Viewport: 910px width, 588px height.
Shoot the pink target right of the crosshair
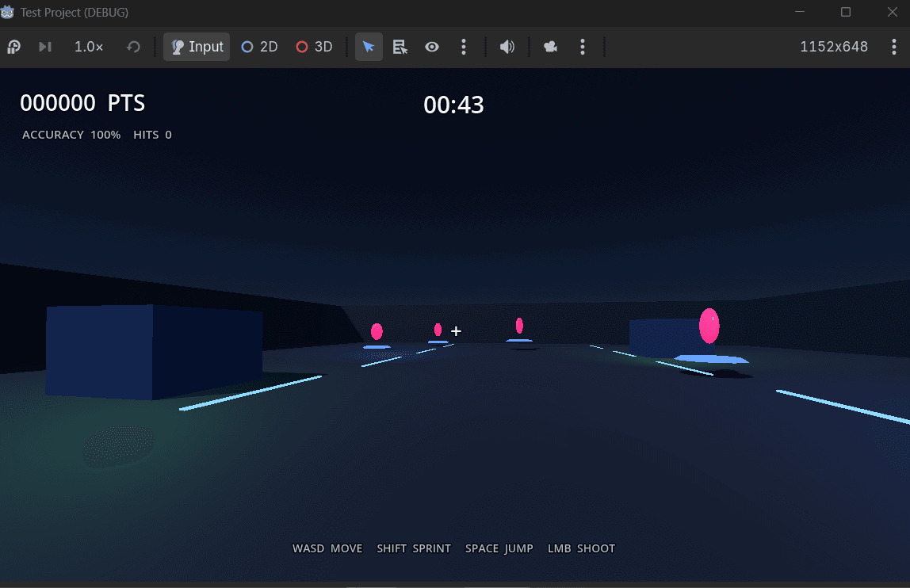(519, 326)
